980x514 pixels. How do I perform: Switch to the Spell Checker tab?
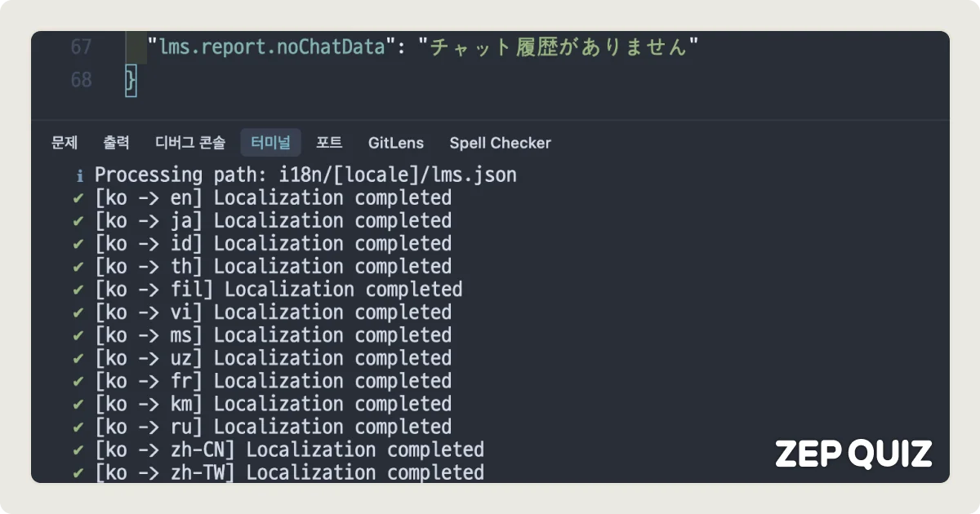500,143
